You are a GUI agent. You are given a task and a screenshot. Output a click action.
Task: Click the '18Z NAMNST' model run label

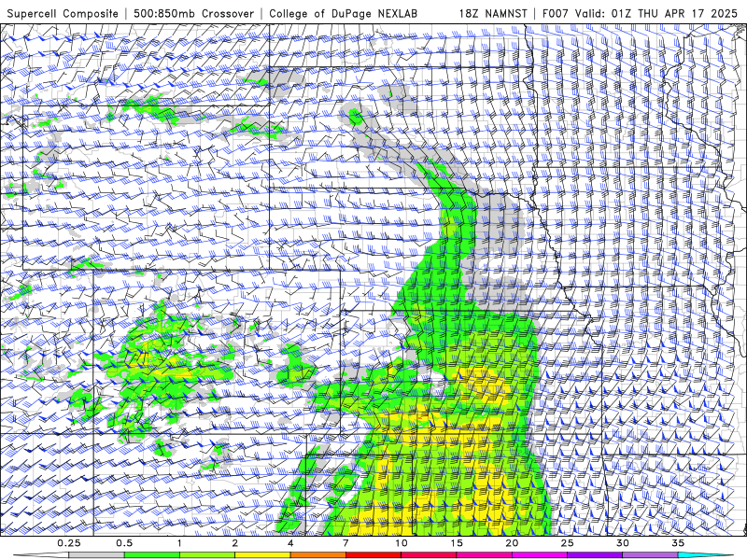click(493, 14)
